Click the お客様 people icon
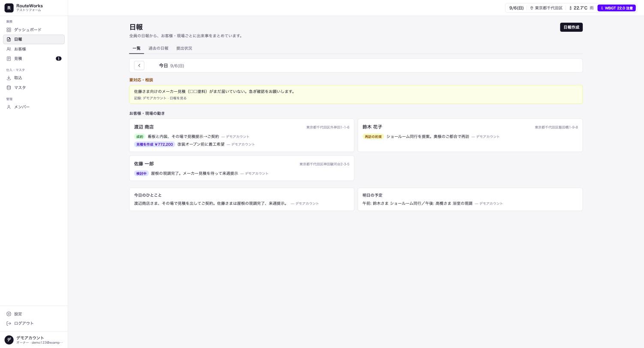The image size is (644, 348). [9, 49]
